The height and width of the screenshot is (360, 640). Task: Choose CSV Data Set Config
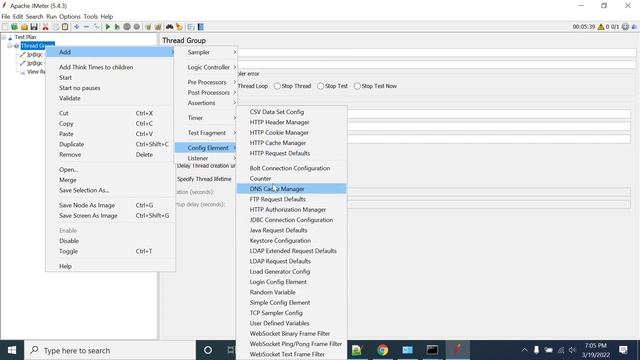point(291,112)
